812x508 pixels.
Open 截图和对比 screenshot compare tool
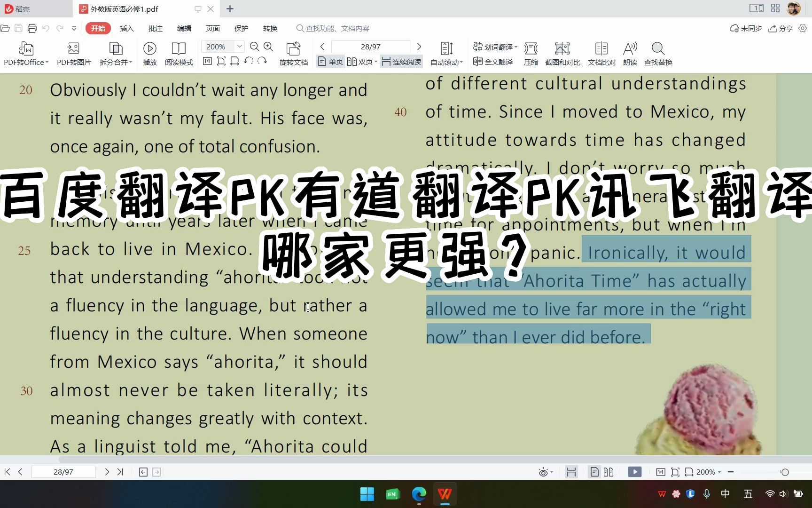coord(562,54)
